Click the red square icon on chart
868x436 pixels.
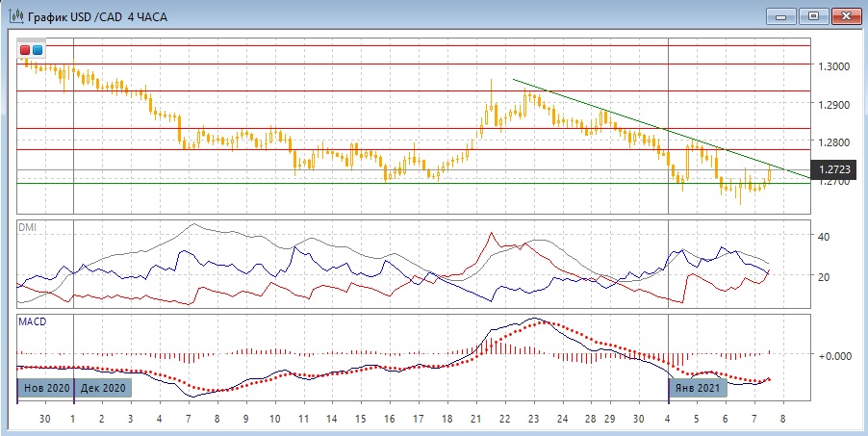click(25, 50)
